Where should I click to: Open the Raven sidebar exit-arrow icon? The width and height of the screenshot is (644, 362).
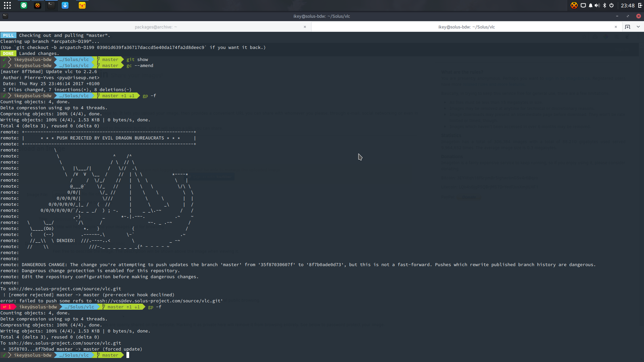[x=640, y=5]
